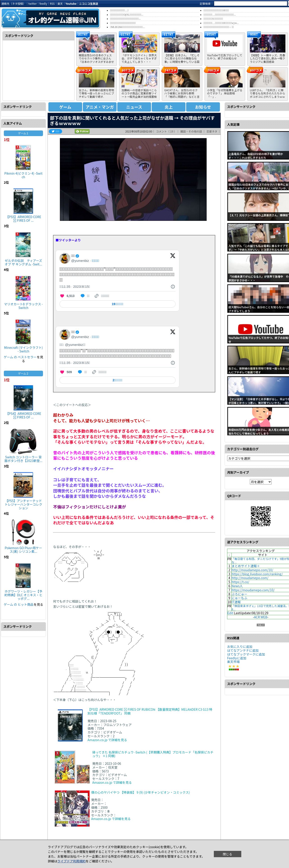Click the コメント（19）link in the article header
Image resolution: width=289 pixels, height=868 pixels.
click(x=165, y=131)
